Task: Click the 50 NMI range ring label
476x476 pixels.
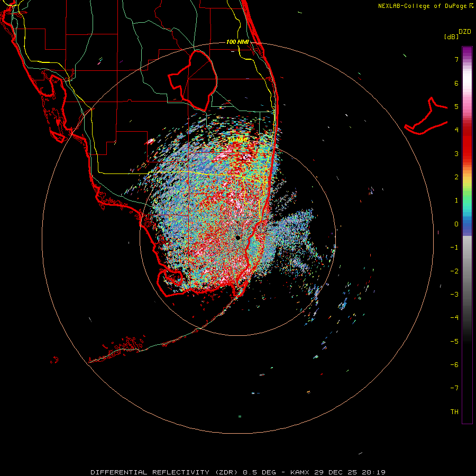Action: [x=237, y=140]
